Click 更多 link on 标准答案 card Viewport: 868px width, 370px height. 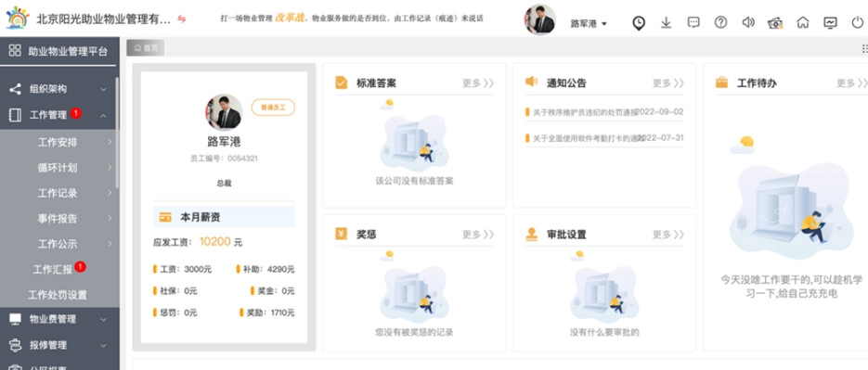click(478, 83)
